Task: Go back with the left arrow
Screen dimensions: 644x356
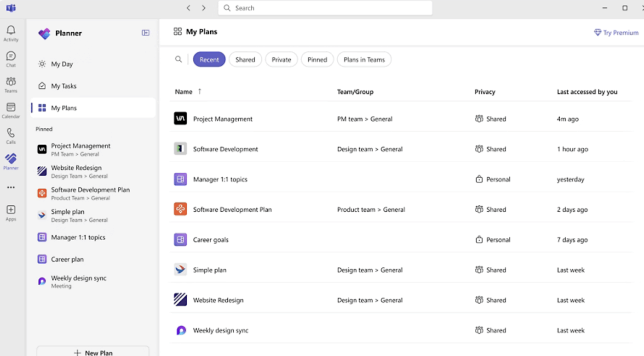Action: tap(189, 8)
